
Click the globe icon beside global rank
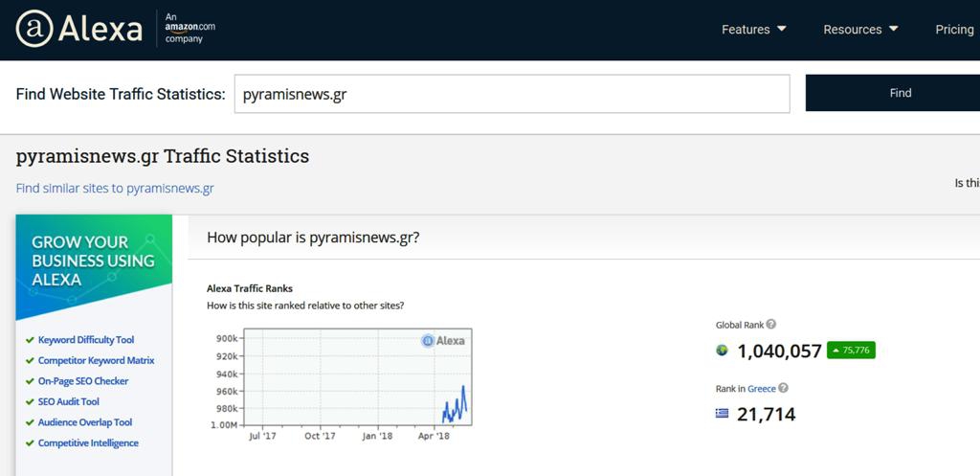coord(723,351)
